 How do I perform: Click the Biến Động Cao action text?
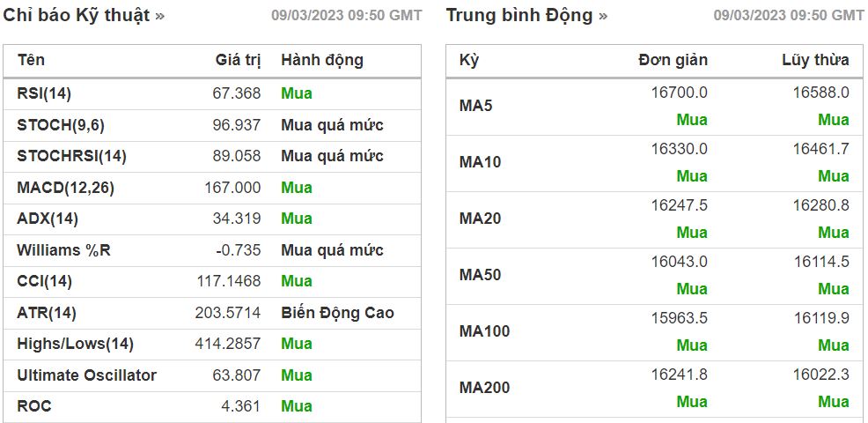(x=338, y=313)
